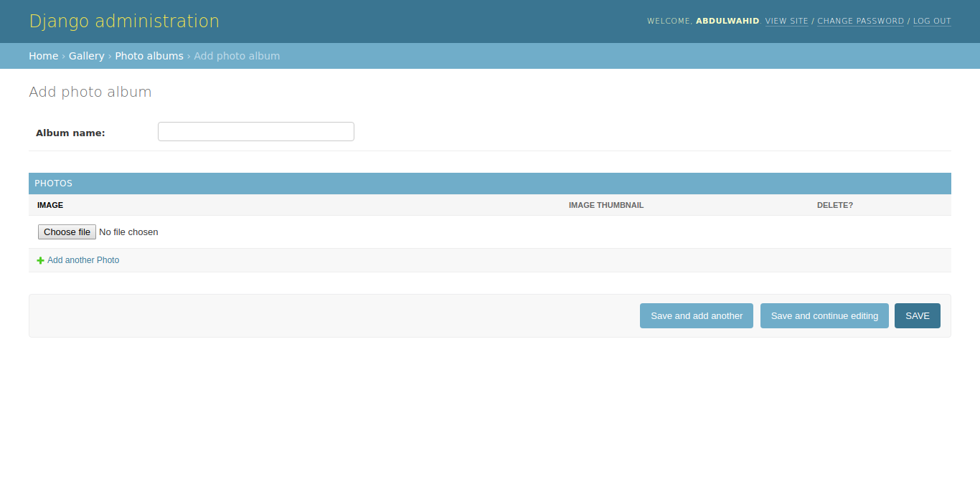The width and height of the screenshot is (980, 486).
Task: Click LOG OUT in the header
Action: [x=932, y=22]
